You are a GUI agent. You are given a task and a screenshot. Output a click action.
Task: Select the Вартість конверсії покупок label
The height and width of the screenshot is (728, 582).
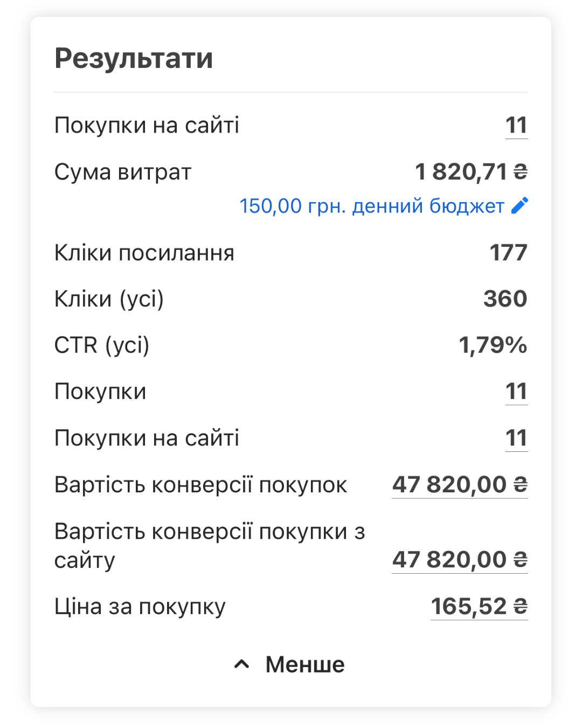[201, 485]
